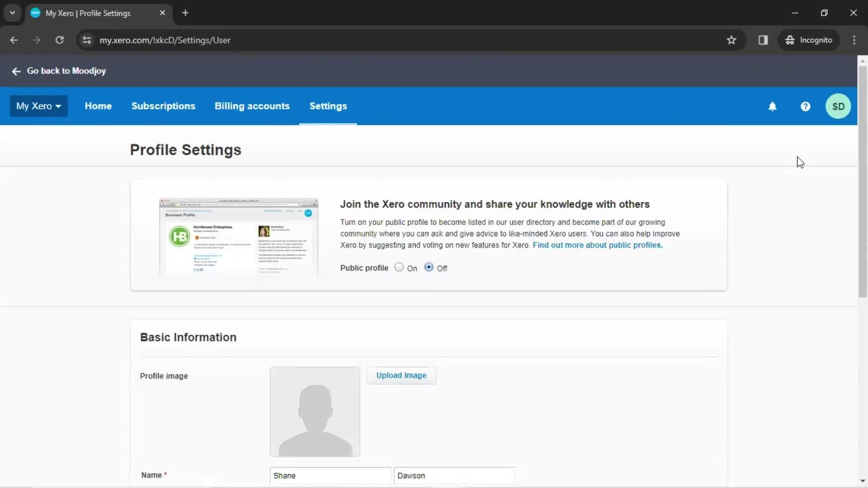Open the help question mark menu
868x488 pixels.
point(805,107)
